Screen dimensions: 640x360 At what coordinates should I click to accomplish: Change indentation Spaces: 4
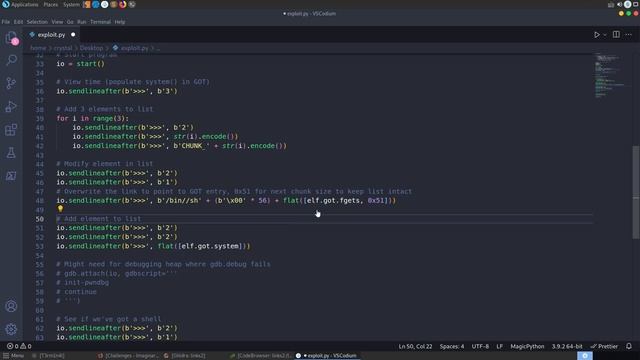pos(452,346)
